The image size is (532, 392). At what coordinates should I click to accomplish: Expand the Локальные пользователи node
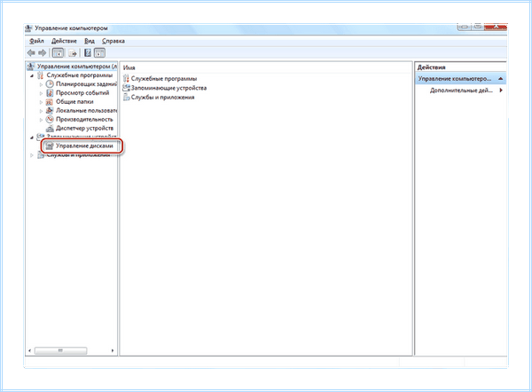[x=42, y=111]
